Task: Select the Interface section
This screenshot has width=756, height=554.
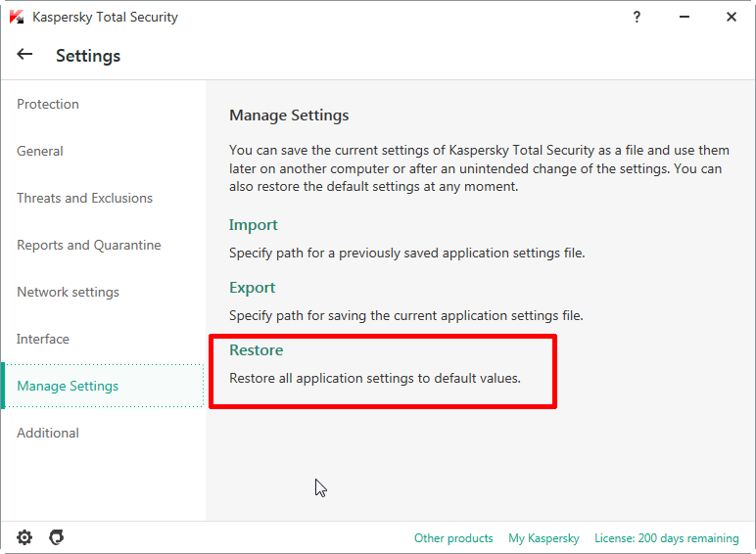Action: point(43,339)
